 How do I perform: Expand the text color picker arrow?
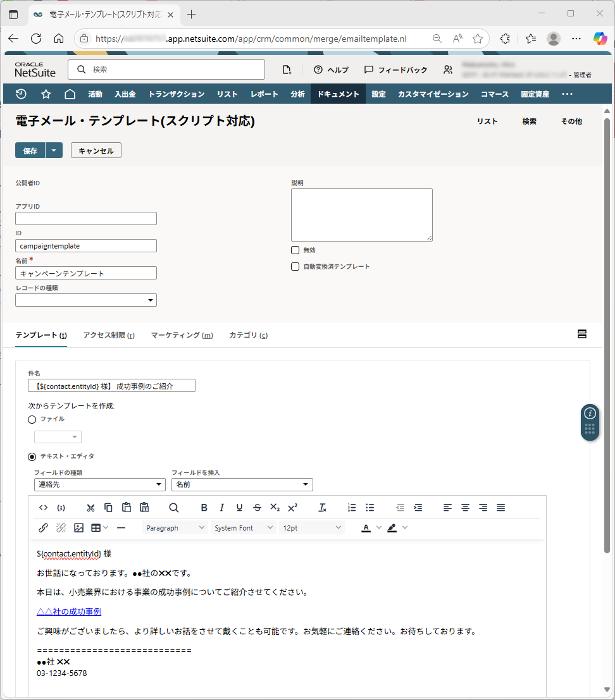(379, 527)
